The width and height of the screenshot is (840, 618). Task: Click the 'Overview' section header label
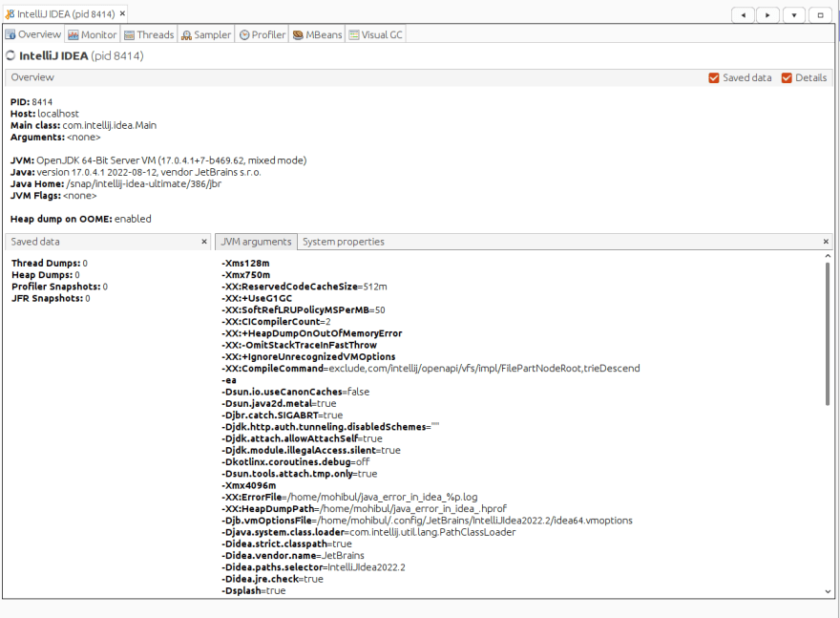(x=32, y=77)
